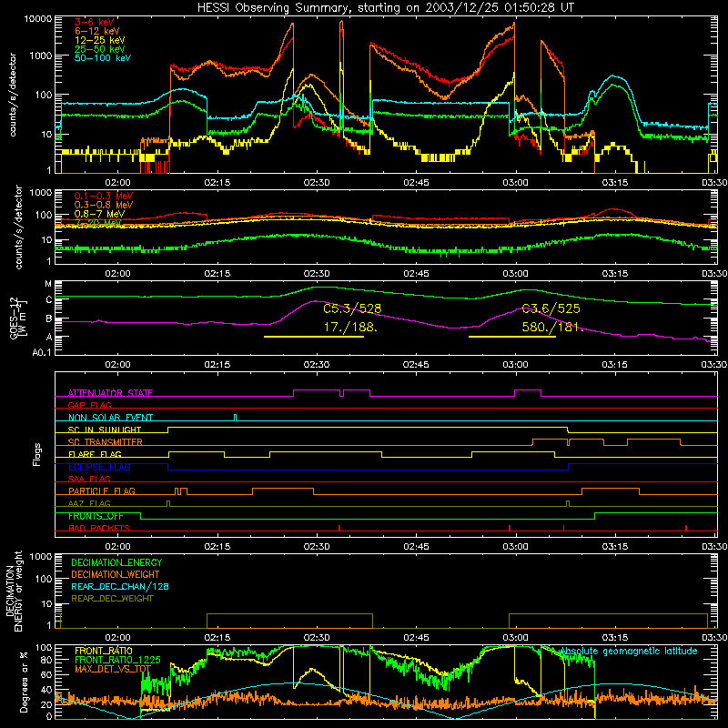Screen dimensions: 728x728
Task: Click the DECIMATION_WEIGHT legend label
Action: coord(116,574)
